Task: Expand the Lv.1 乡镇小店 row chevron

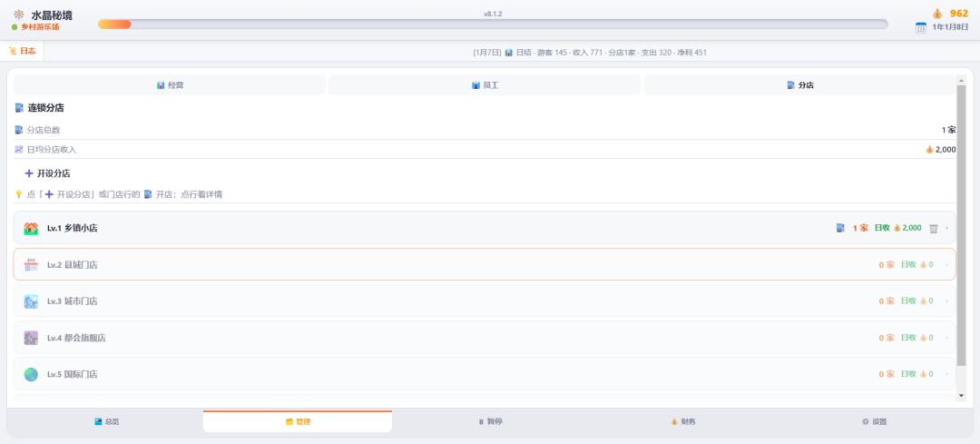Action: click(x=946, y=228)
